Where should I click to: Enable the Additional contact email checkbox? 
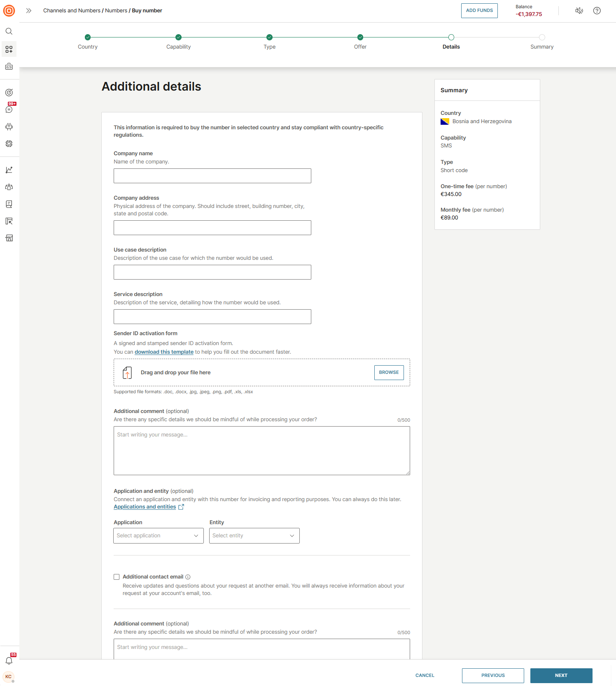pyautogui.click(x=117, y=577)
